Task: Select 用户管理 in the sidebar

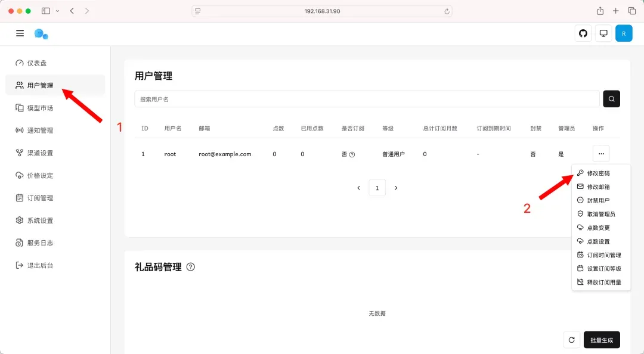Action: tap(55, 85)
